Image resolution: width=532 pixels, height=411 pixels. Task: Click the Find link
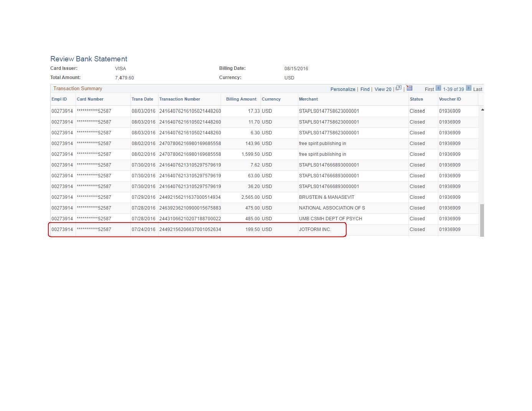tap(365, 89)
